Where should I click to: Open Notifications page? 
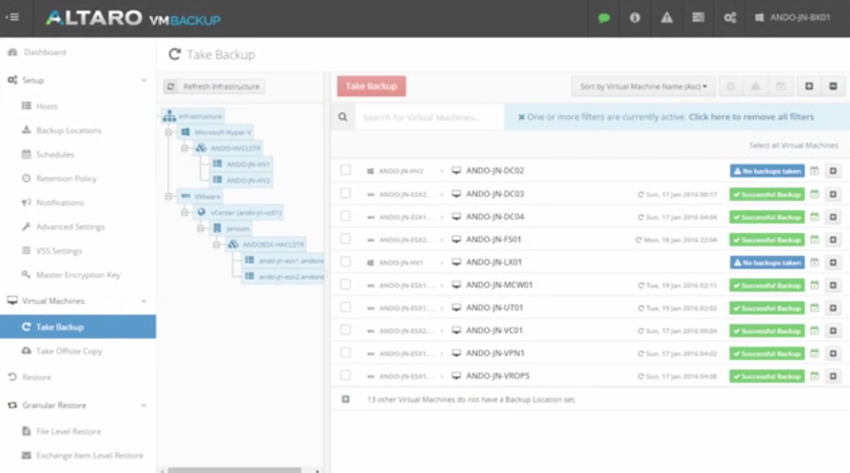click(x=60, y=203)
